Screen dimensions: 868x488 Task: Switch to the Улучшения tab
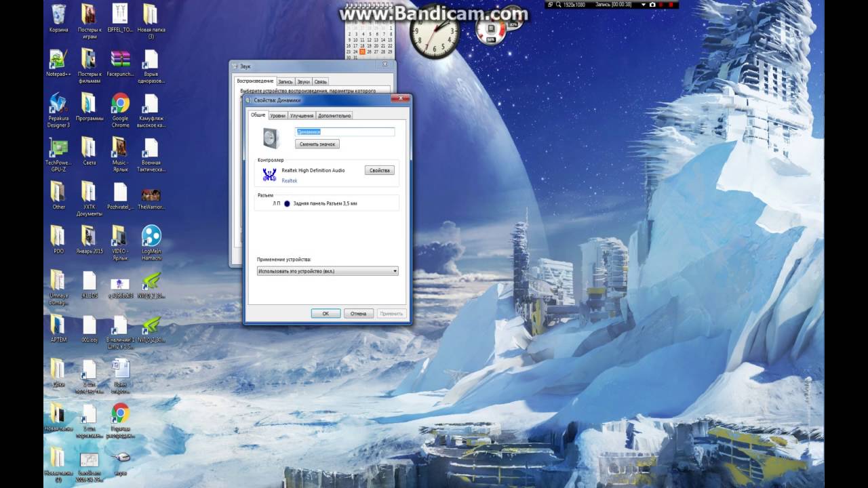pyautogui.click(x=302, y=116)
